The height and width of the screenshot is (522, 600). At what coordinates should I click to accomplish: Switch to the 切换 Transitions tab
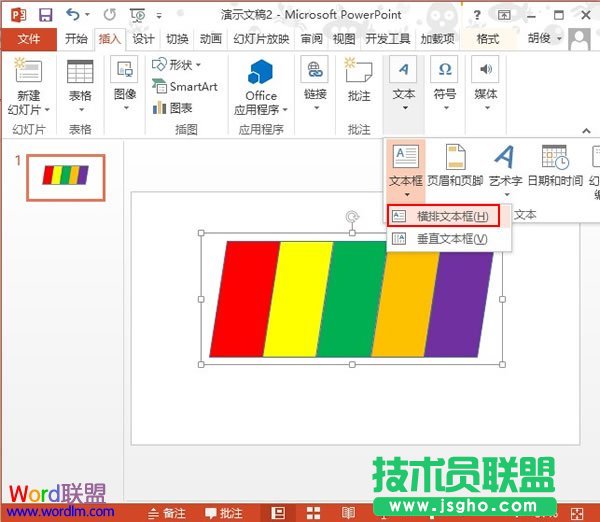(x=177, y=39)
